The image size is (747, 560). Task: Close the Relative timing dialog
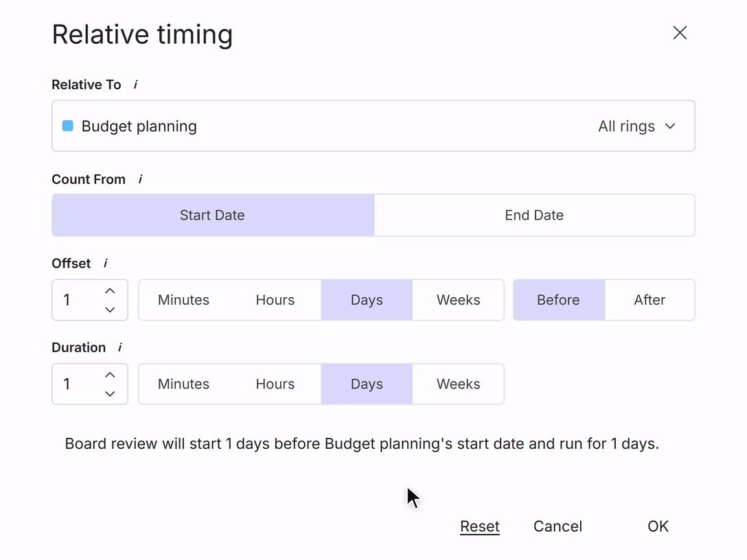point(679,33)
